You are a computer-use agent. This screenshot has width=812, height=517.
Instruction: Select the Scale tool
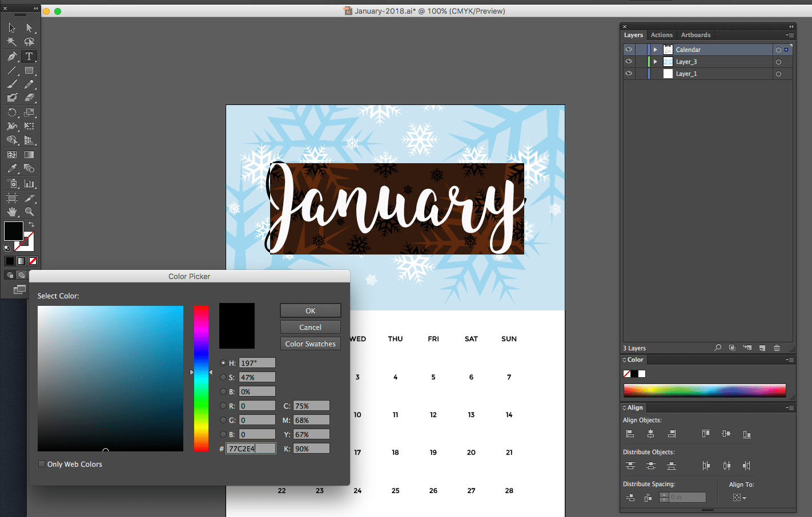[29, 112]
